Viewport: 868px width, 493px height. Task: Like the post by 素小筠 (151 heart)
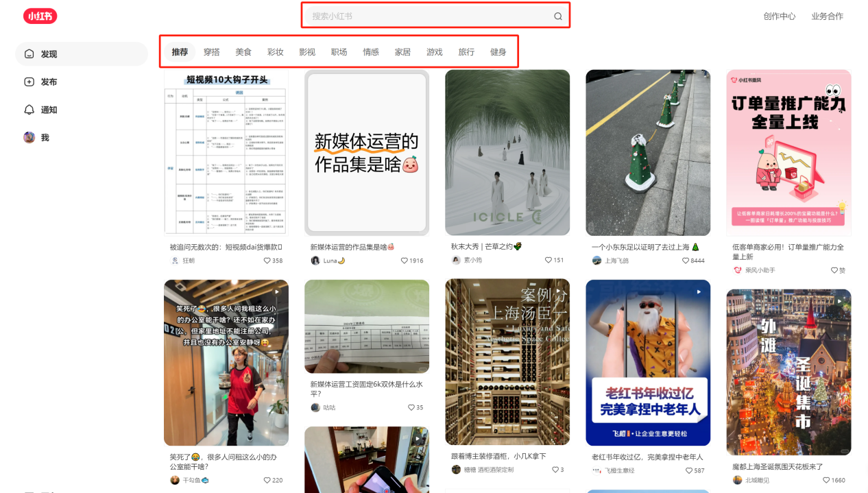548,260
